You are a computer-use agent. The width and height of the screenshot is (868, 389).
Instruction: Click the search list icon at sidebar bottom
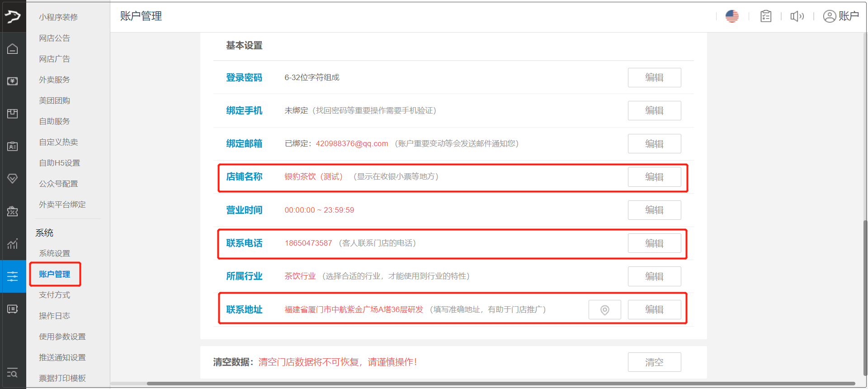click(13, 373)
